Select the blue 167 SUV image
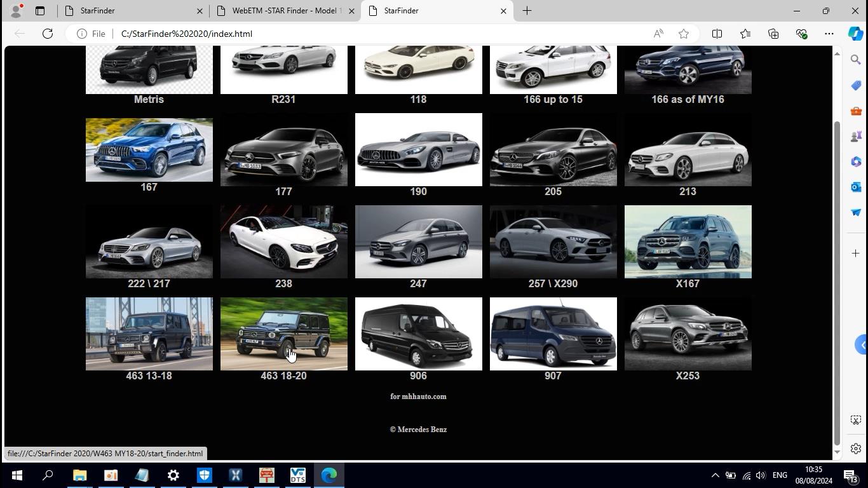Screen dimensions: 868x488 click(x=149, y=150)
